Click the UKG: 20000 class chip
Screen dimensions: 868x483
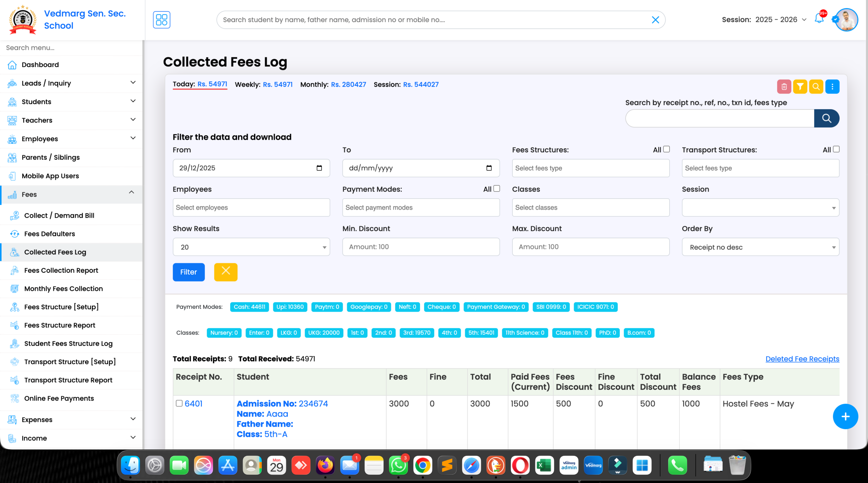click(x=323, y=333)
